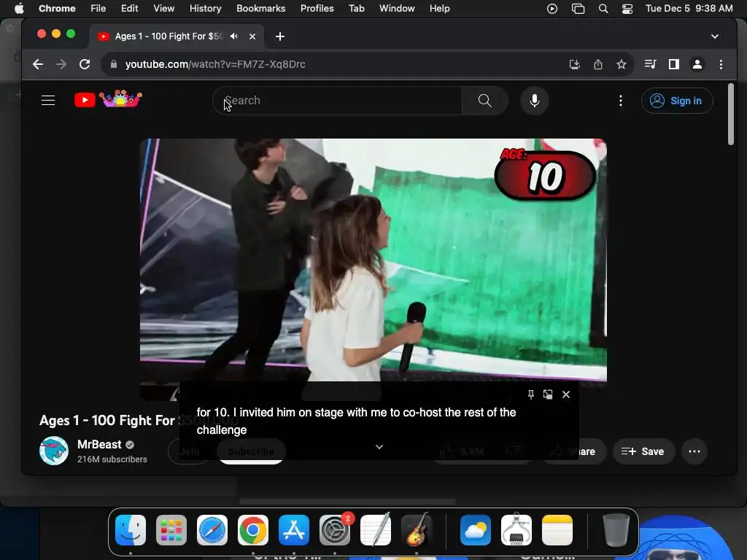The height and width of the screenshot is (560, 747).
Task: Page scrollbar on the right edge
Action: click(731, 114)
